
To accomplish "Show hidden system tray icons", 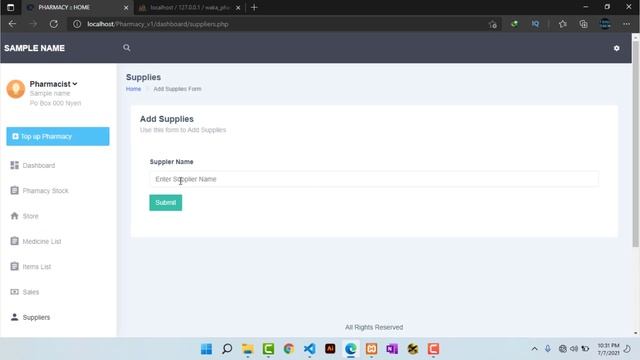I will pyautogui.click(x=534, y=349).
